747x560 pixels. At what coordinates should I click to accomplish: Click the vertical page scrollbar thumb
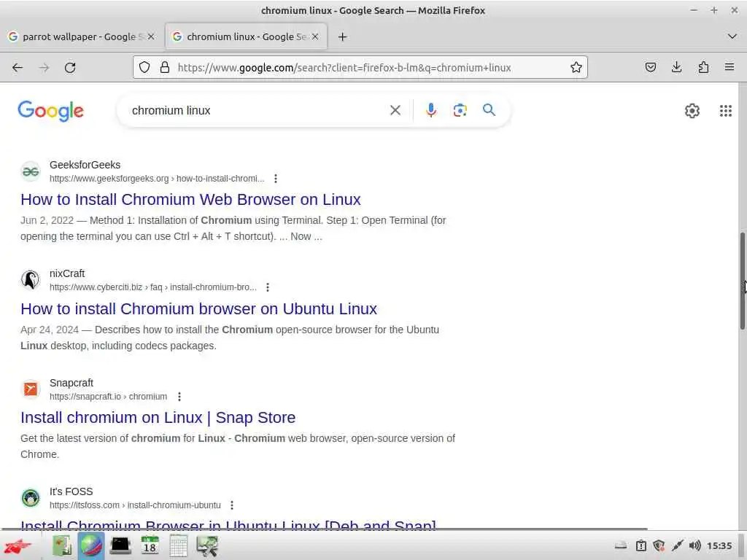click(742, 281)
